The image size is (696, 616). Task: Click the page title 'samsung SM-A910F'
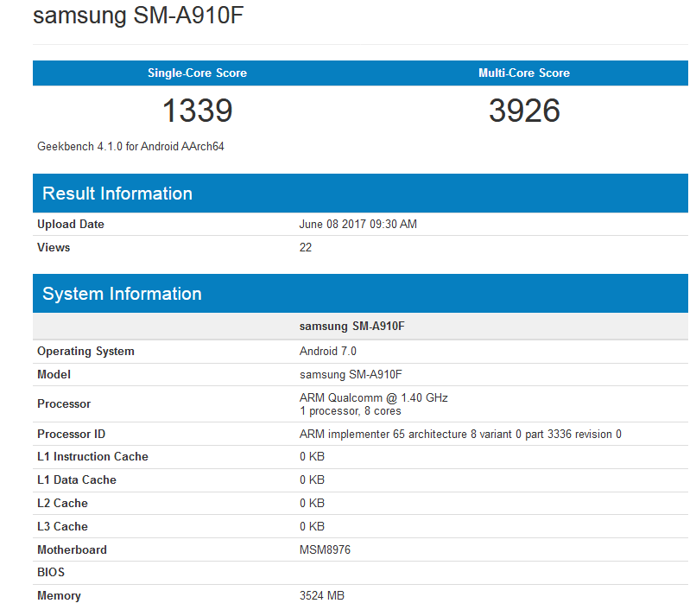point(138,16)
